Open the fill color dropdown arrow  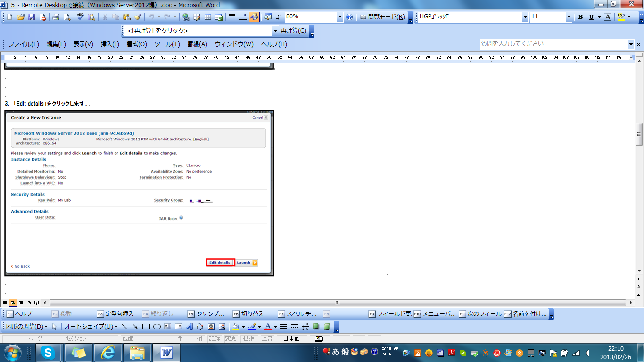point(243,326)
